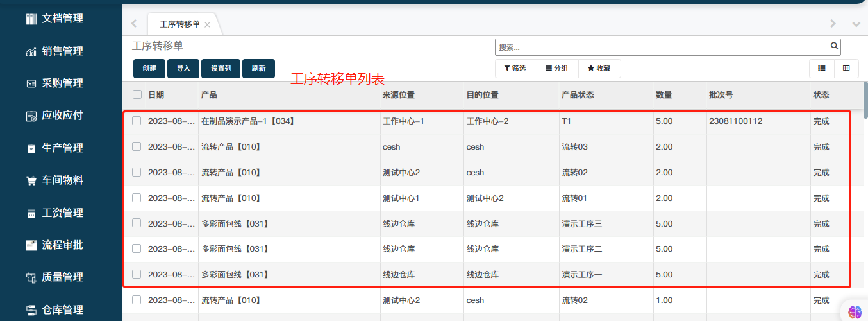Viewport: 868px width, 321px height.
Task: Expand the tab list chevron at right
Action: pos(856,24)
